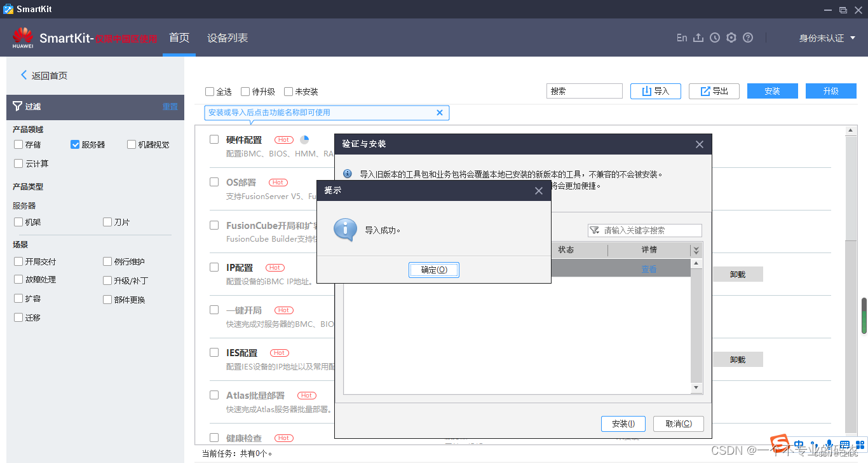Switch language with the En icon
The width and height of the screenshot is (868, 463).
coord(682,38)
